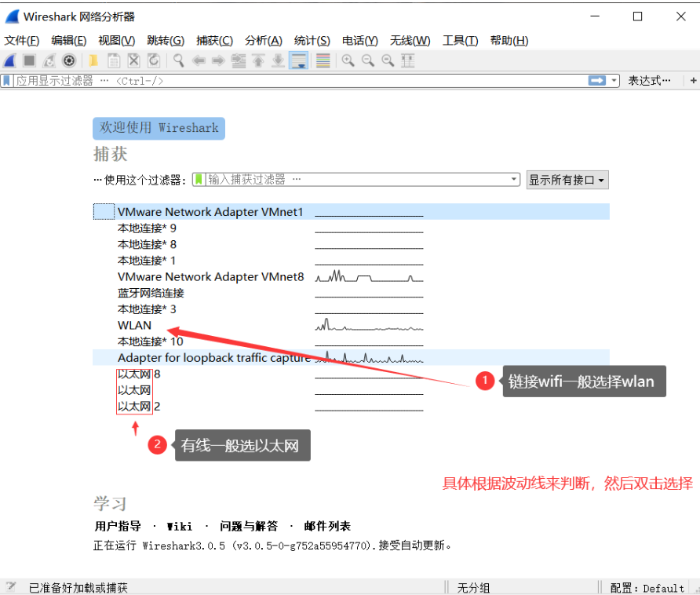Apply the display filter arrow button
Screen dimensions: 700x595
(x=597, y=81)
